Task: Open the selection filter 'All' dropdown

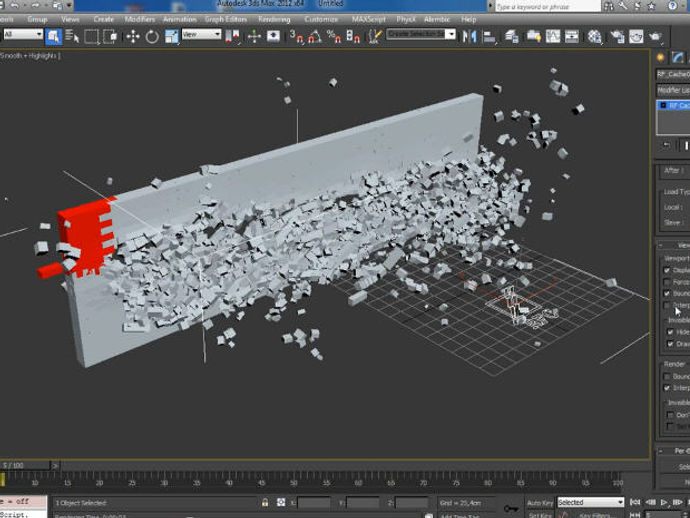Action: pyautogui.click(x=23, y=35)
